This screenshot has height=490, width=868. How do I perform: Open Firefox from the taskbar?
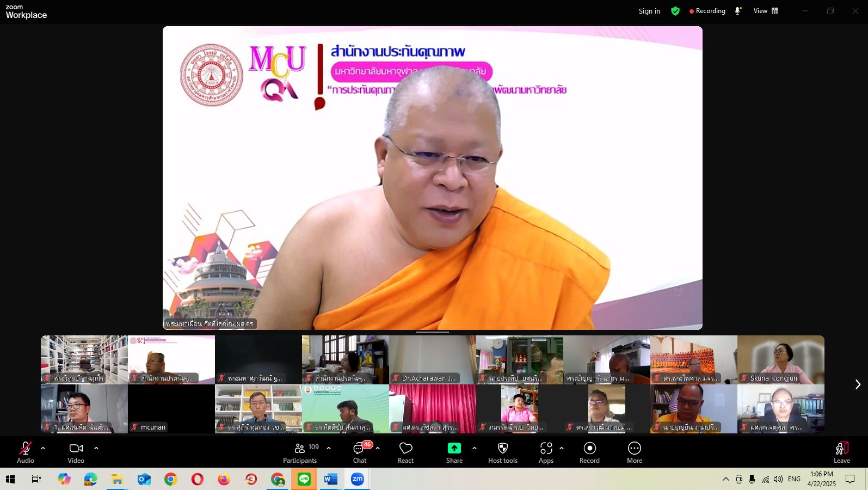tap(224, 479)
